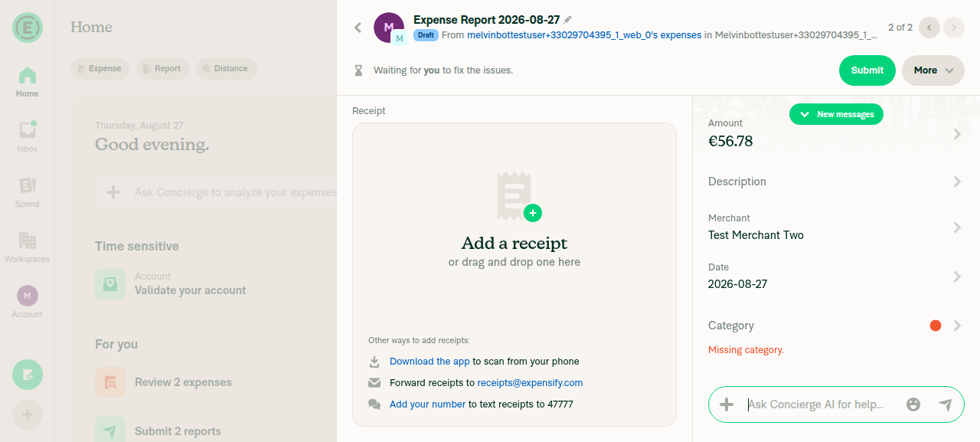
Task: Click the Expense quick action chip
Action: (x=100, y=69)
